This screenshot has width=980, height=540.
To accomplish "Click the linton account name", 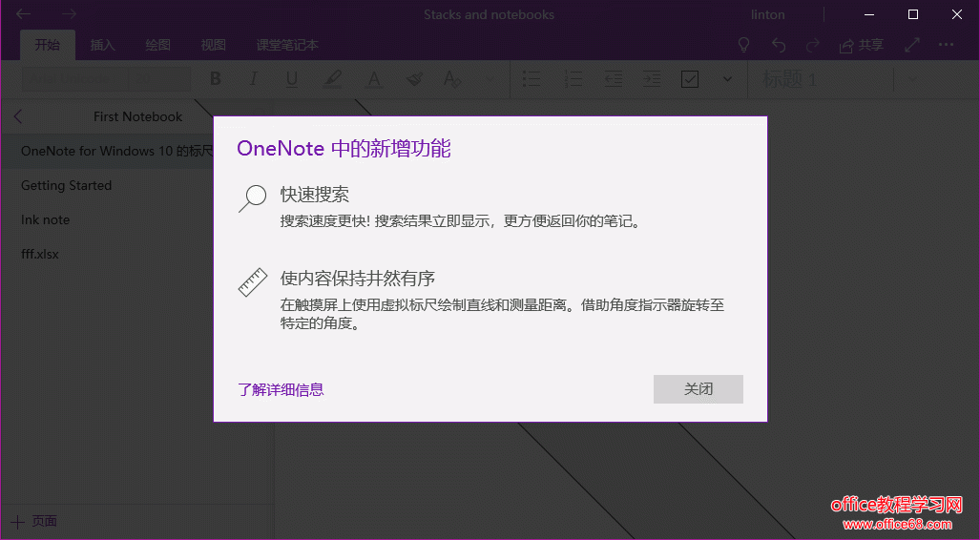I will [767, 14].
